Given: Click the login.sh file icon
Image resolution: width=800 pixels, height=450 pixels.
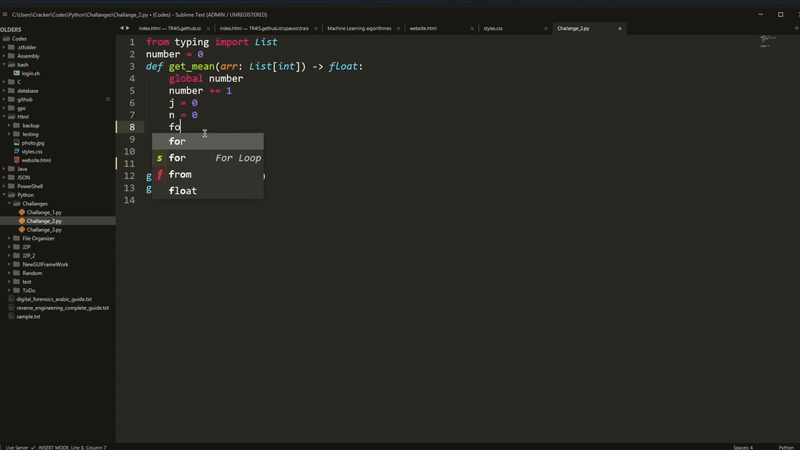Looking at the screenshot, I should coord(16,73).
